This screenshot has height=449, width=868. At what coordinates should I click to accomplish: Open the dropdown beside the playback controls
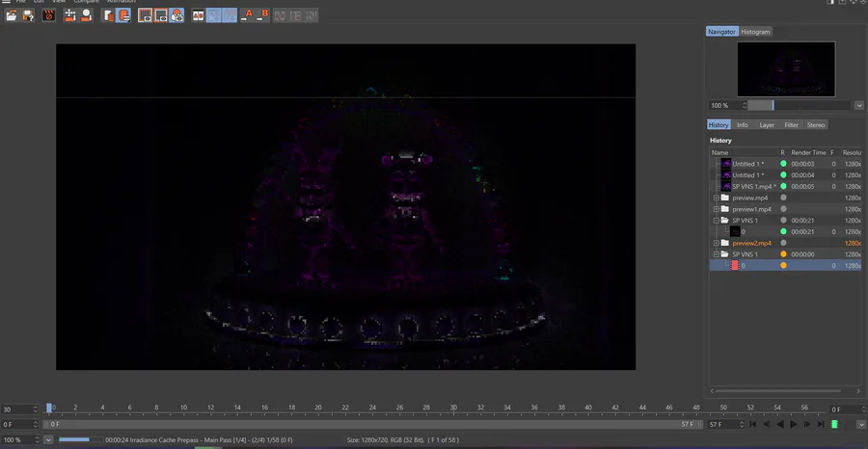click(x=861, y=424)
